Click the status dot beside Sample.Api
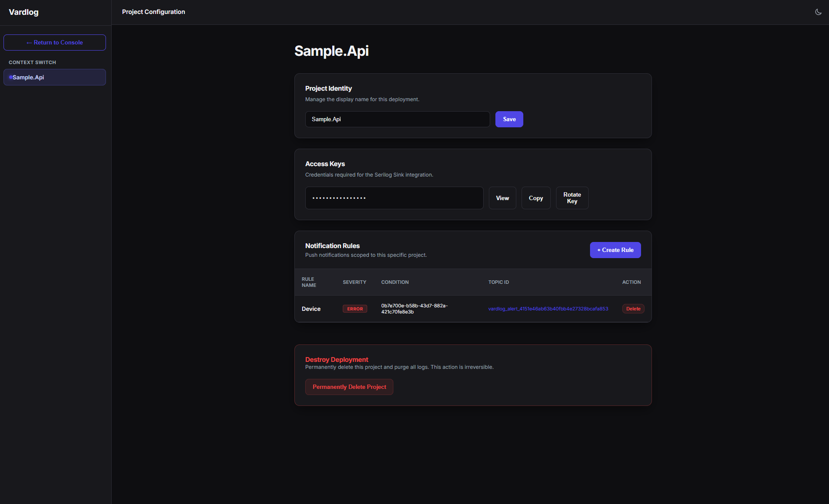This screenshot has width=829, height=504. pos(10,77)
